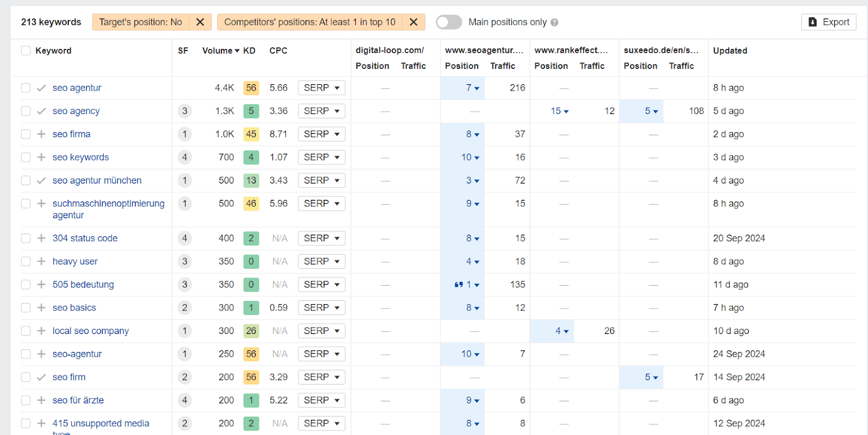This screenshot has height=435, width=868.
Task: Sort by Updated column header
Action: click(730, 51)
